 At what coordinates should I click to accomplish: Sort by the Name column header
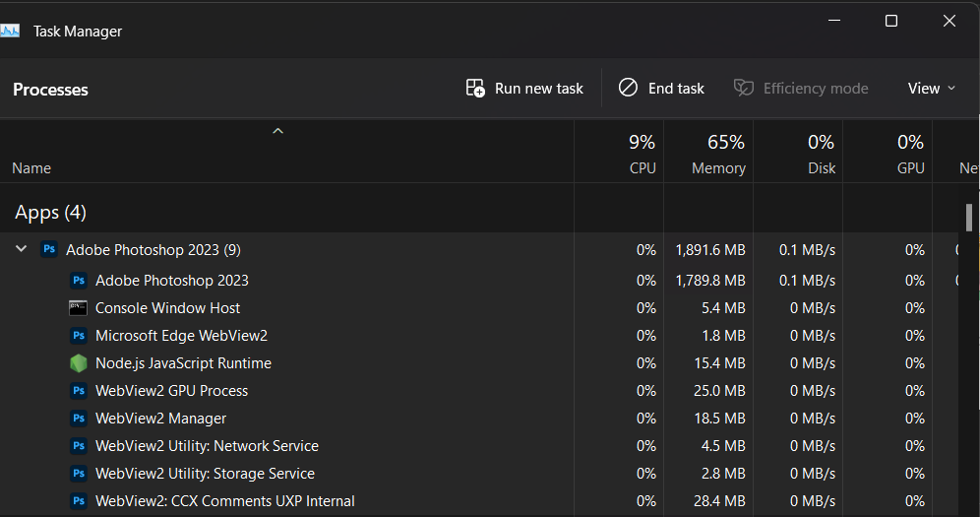(287, 152)
